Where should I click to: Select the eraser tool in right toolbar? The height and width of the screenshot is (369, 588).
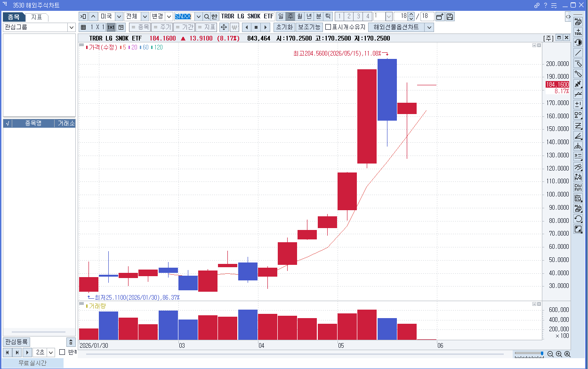(578, 63)
